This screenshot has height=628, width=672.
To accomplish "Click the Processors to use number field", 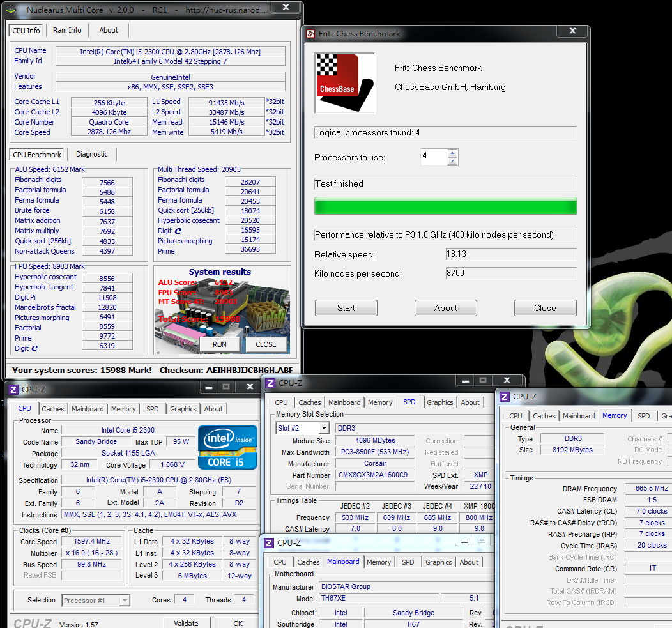I will (x=434, y=157).
